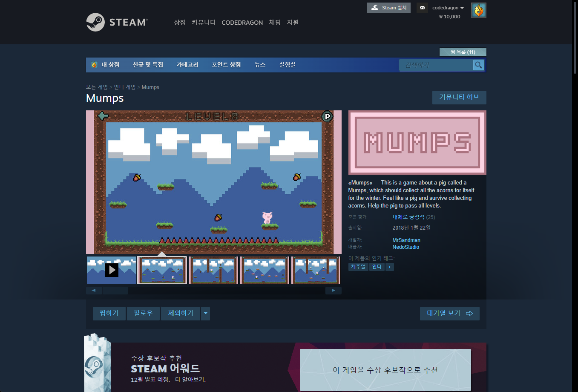
Task: Open 내 상점 tab
Action: [106, 65]
